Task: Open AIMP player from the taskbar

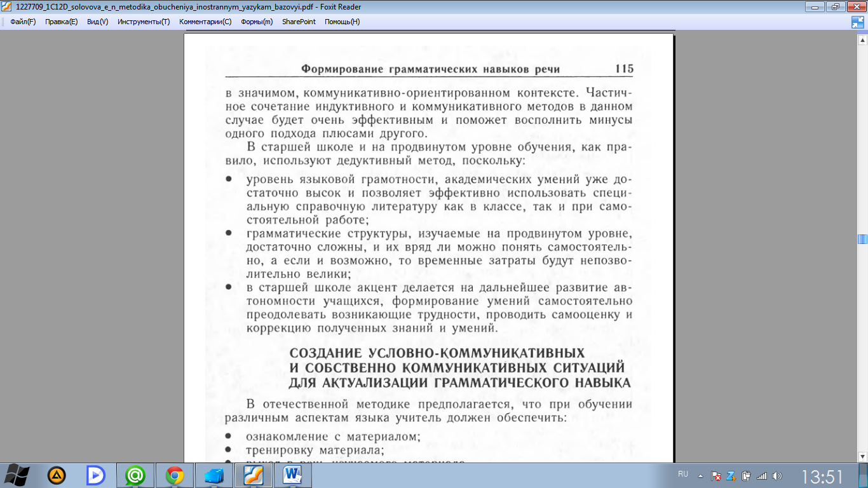Action: 57,475
